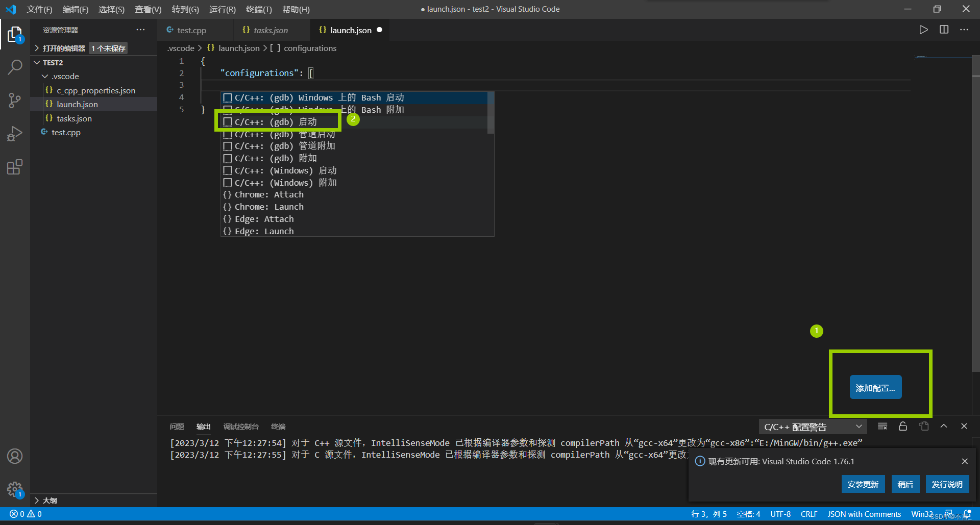Click the Run play icon in editor toolbar

923,30
